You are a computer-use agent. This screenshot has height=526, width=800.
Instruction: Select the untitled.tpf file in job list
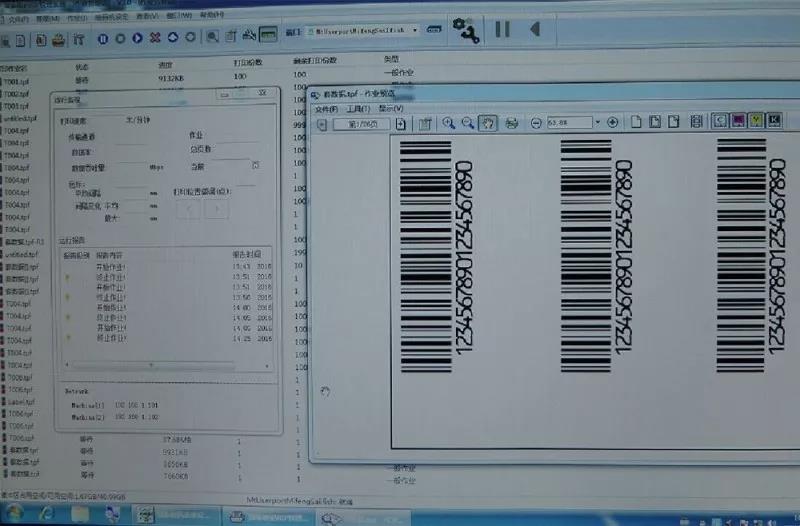coord(20,118)
